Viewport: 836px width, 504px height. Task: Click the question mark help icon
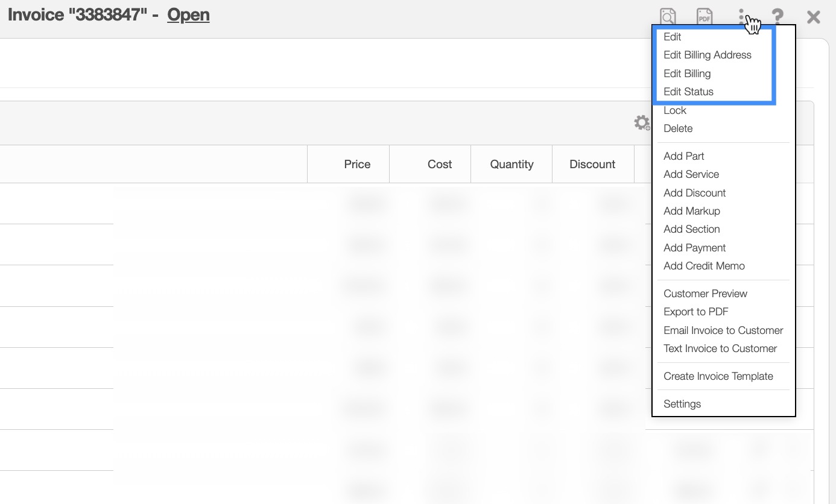click(777, 16)
